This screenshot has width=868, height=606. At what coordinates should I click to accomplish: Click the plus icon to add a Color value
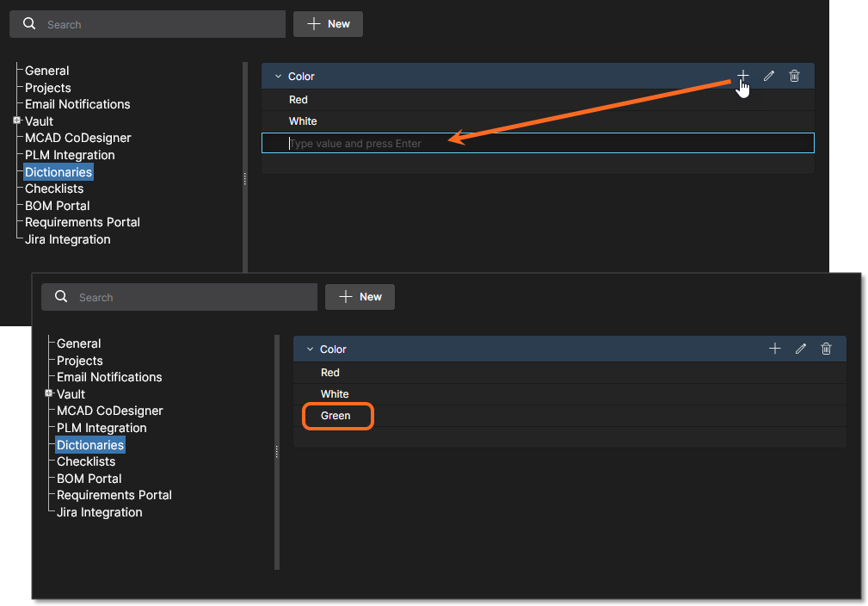pyautogui.click(x=742, y=76)
